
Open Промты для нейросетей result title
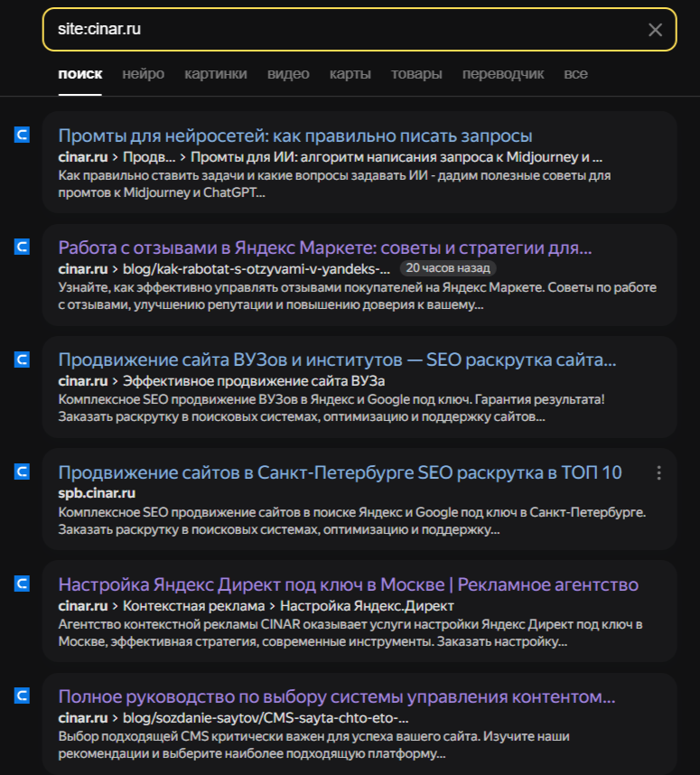[x=295, y=135]
